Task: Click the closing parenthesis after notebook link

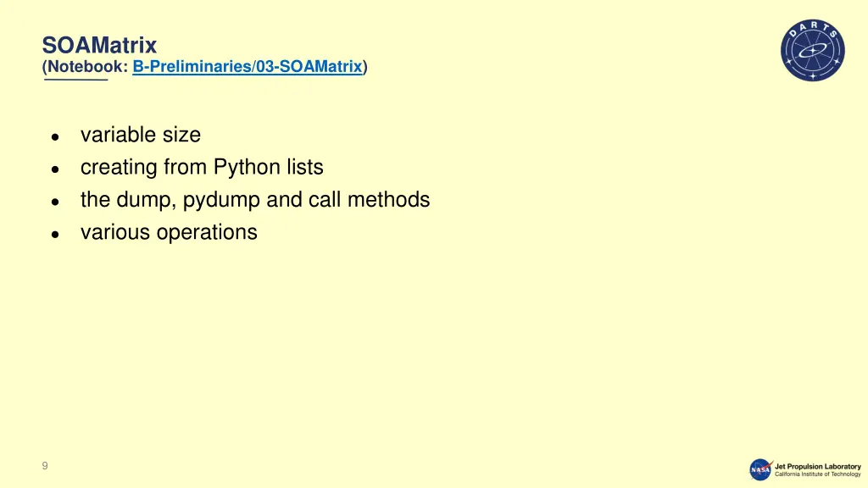Action: 365,67
